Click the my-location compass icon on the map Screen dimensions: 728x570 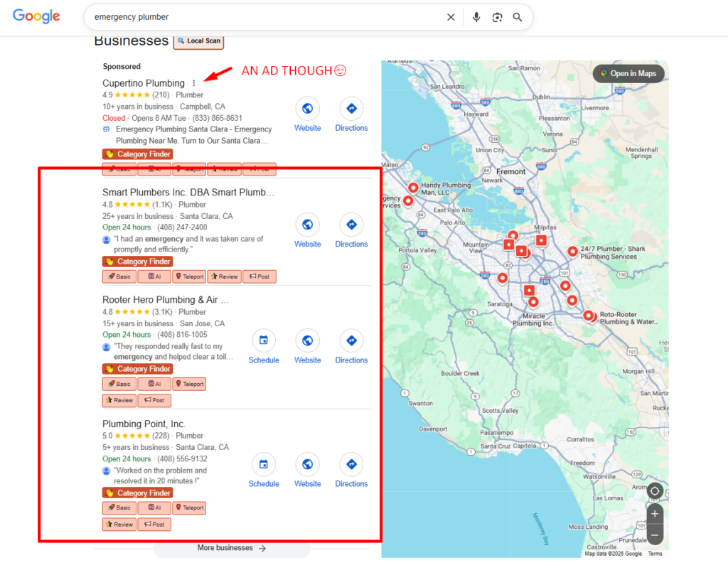tap(654, 490)
